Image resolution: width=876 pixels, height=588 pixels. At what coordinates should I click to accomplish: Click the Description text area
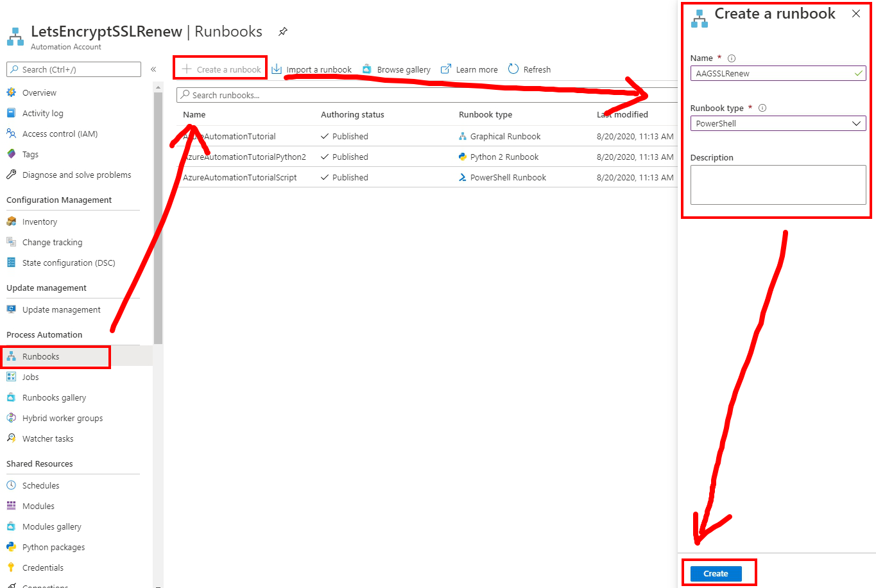coord(778,185)
